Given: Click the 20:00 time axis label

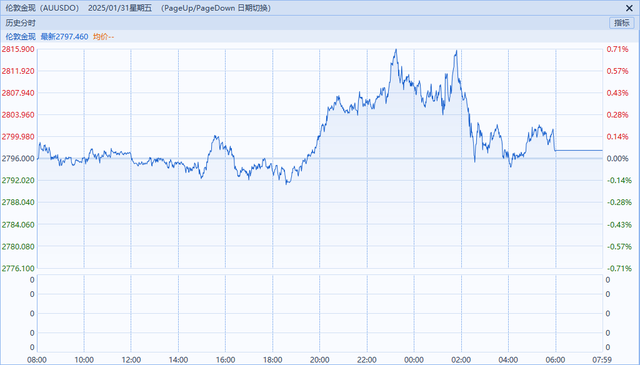Looking at the screenshot, I should coord(320,360).
